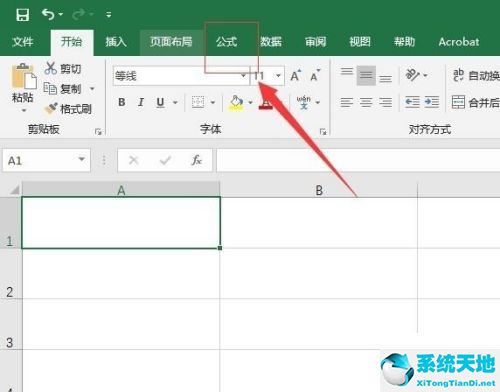Screen dimensions: 500x392
Task: Click the 粘贴 paste clipboard icon
Action: 23,76
